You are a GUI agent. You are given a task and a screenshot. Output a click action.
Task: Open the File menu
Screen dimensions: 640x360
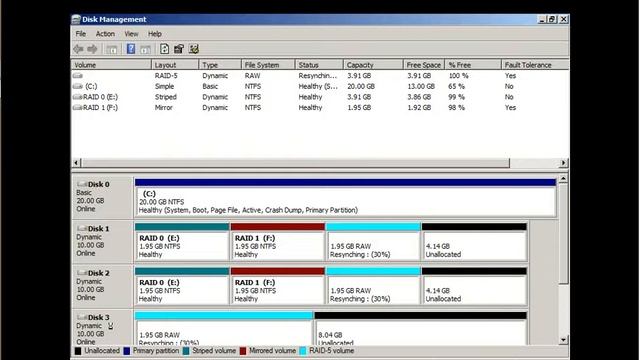[x=80, y=34]
